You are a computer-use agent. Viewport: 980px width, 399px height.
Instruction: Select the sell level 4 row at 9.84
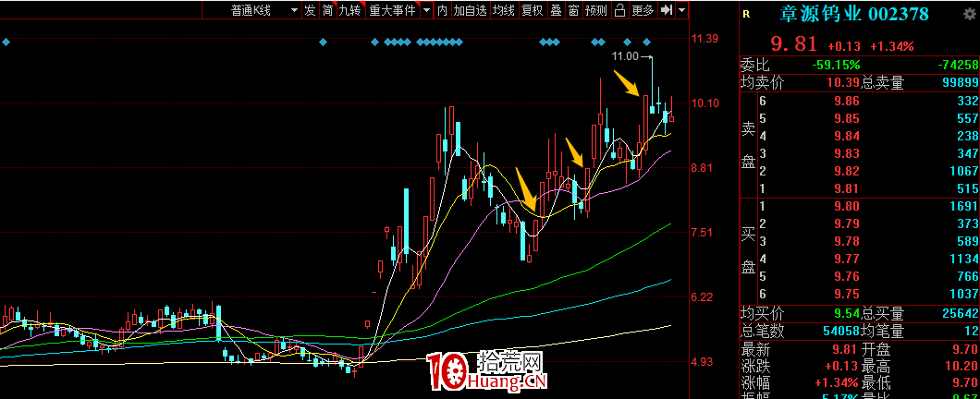(868, 136)
